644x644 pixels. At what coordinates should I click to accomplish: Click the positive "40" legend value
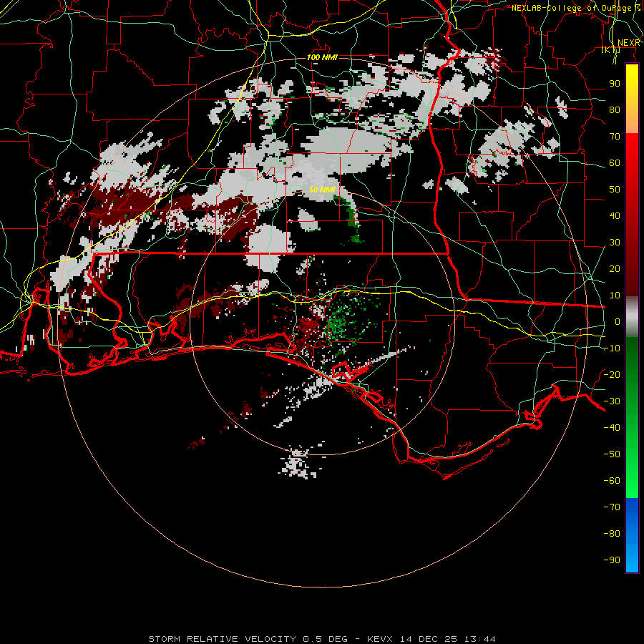pyautogui.click(x=615, y=215)
